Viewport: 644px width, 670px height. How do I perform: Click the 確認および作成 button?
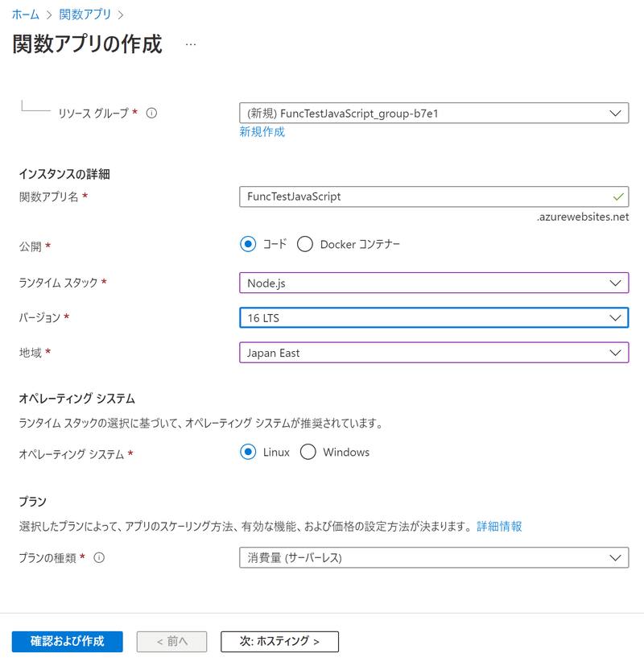(67, 642)
